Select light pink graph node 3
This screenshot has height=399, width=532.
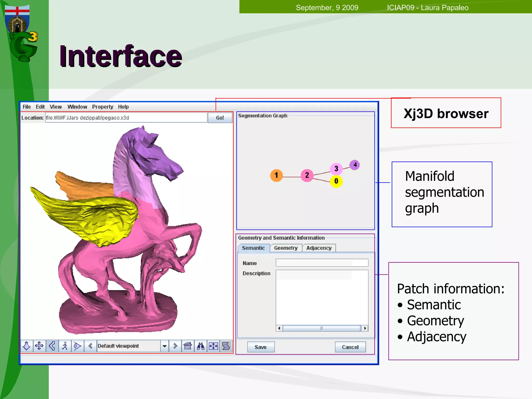pyautogui.click(x=336, y=169)
